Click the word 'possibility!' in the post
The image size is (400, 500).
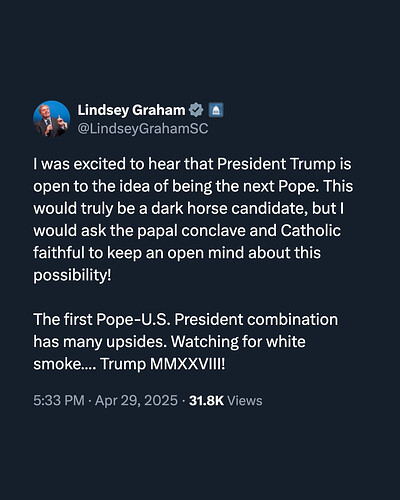(72, 275)
